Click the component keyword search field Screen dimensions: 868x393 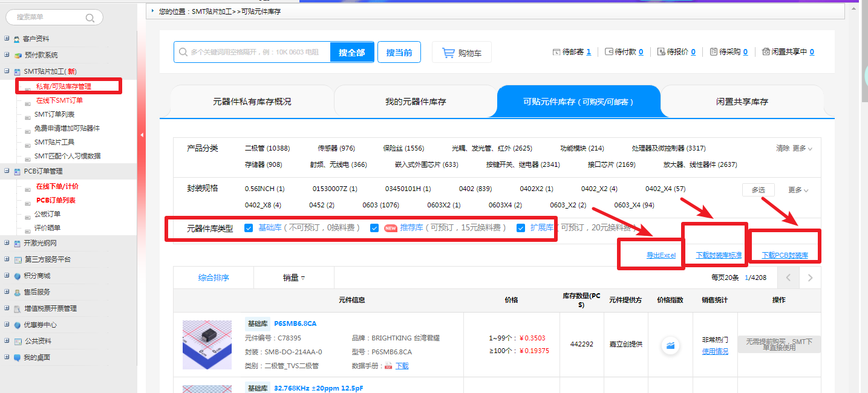pyautogui.click(x=254, y=53)
